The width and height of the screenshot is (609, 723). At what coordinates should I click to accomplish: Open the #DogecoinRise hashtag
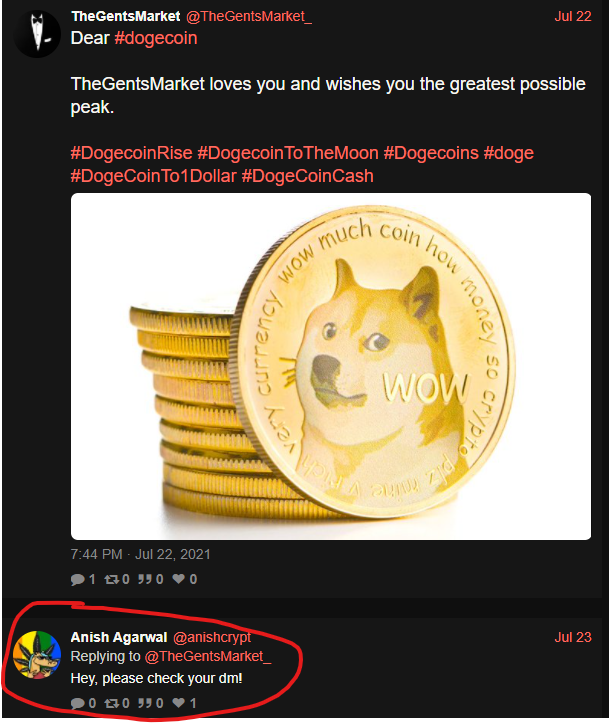pos(131,153)
